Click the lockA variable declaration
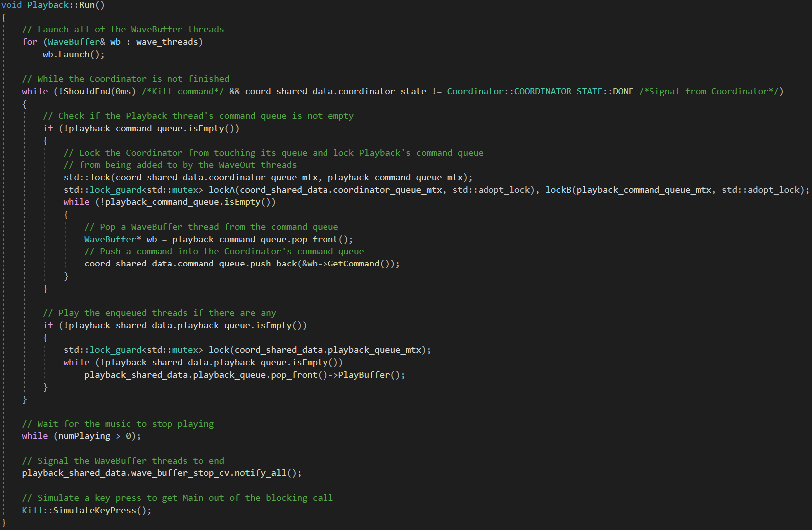 tap(221, 190)
